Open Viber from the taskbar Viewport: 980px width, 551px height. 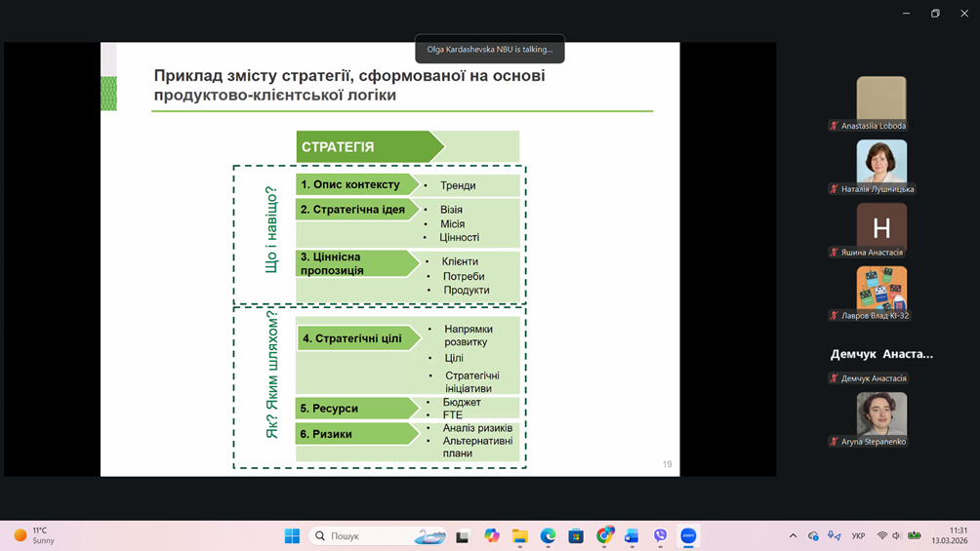tap(660, 535)
